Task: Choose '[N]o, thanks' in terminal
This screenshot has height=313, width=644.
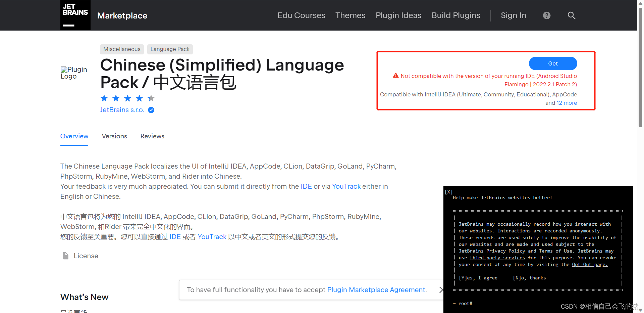Action: click(x=529, y=278)
